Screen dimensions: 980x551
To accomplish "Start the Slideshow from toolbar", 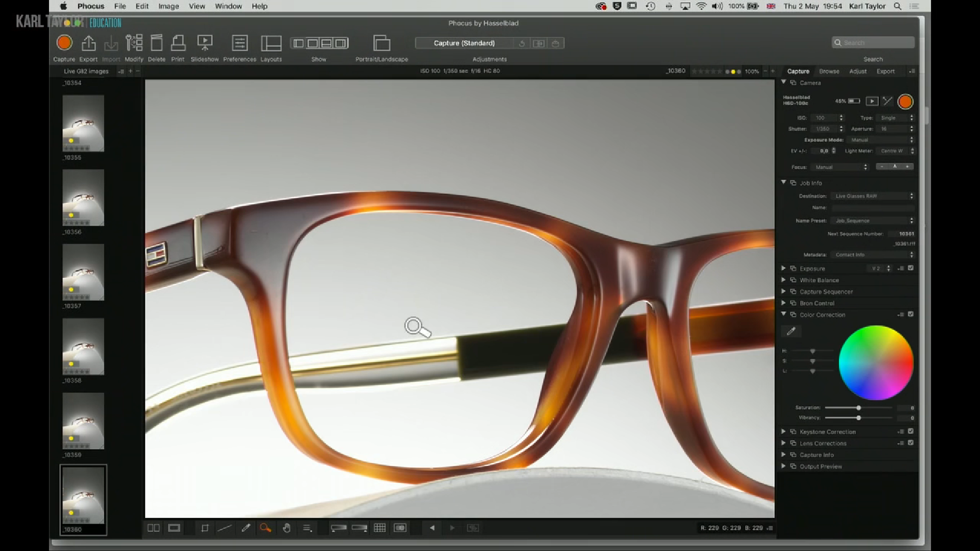I will coord(205,43).
